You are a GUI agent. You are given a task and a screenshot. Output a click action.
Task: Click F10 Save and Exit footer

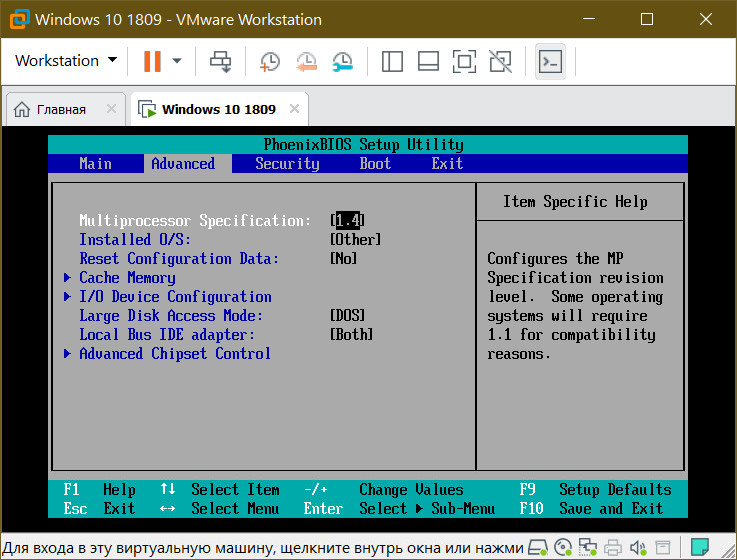click(591, 508)
